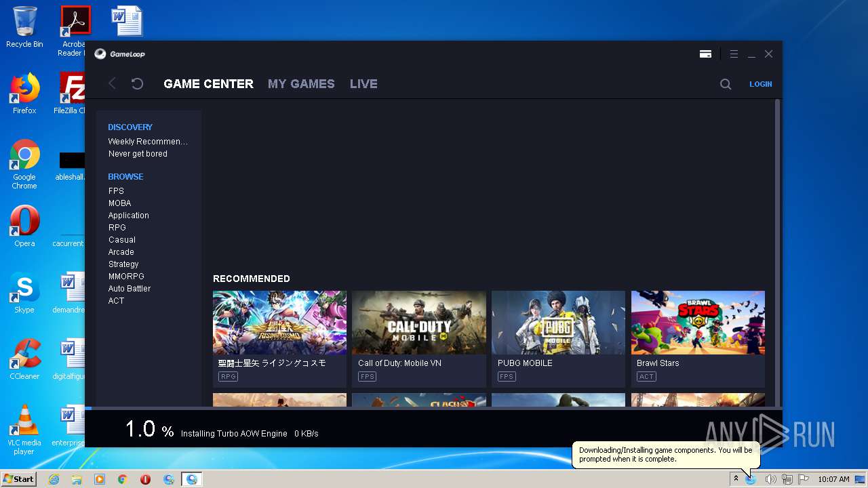Click the GameLoop vertical scrollbar
The image size is (868, 488).
click(x=778, y=253)
